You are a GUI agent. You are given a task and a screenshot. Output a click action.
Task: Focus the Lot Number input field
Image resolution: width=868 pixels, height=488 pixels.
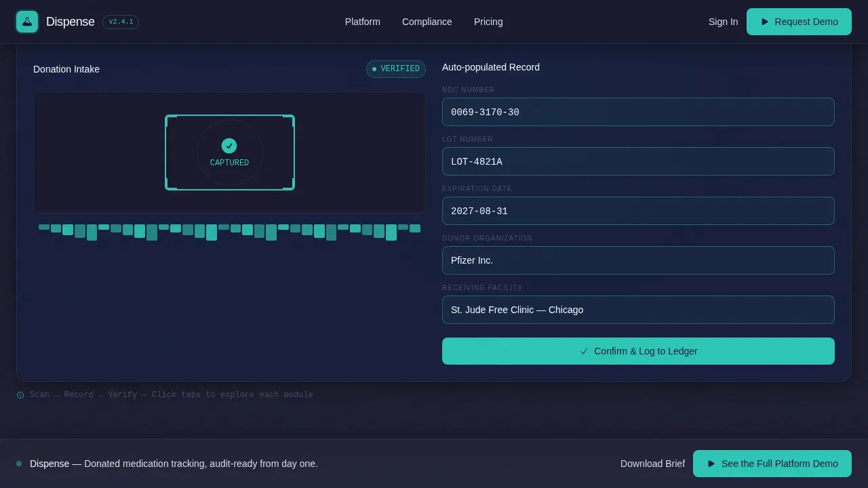[638, 161]
